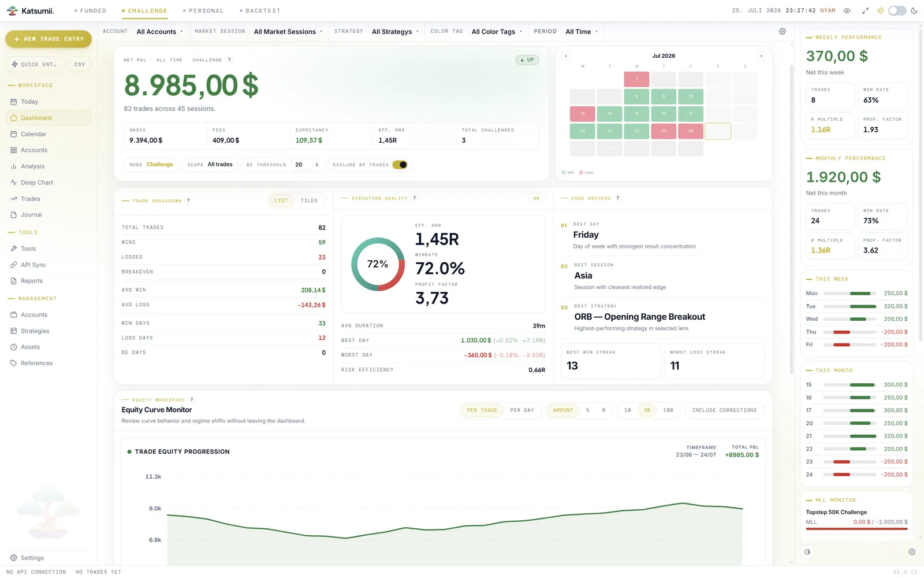Click the help icon beside Trade Breakdown
This screenshot has height=578, width=924.
(188, 201)
